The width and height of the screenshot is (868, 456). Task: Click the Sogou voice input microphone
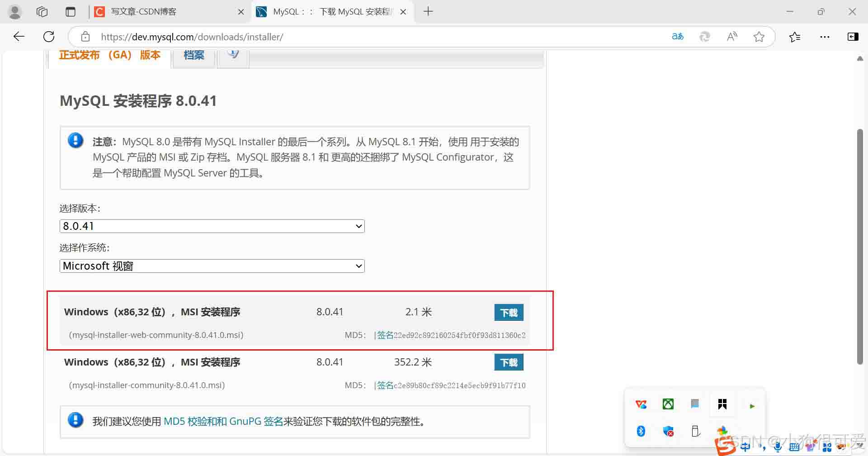click(778, 447)
